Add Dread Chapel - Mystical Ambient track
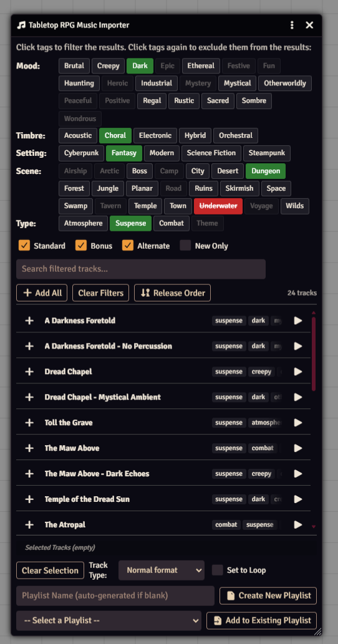The width and height of the screenshot is (338, 644). coord(29,396)
